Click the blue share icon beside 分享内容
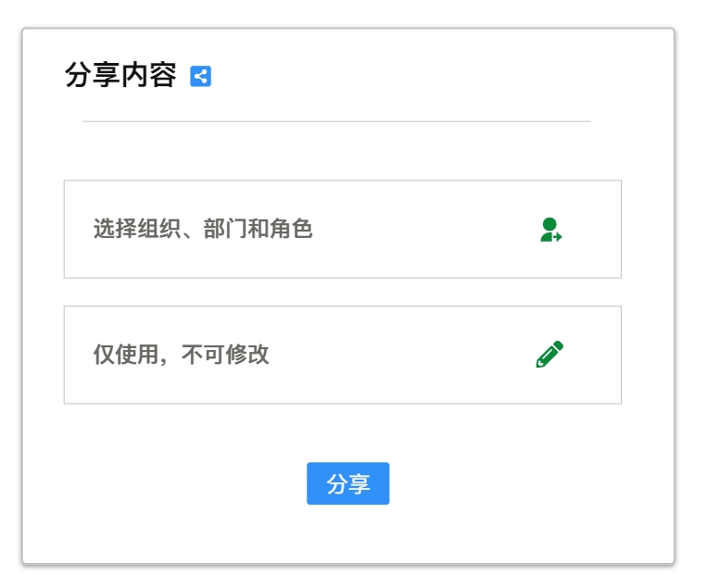707x588 pixels. coord(201,76)
